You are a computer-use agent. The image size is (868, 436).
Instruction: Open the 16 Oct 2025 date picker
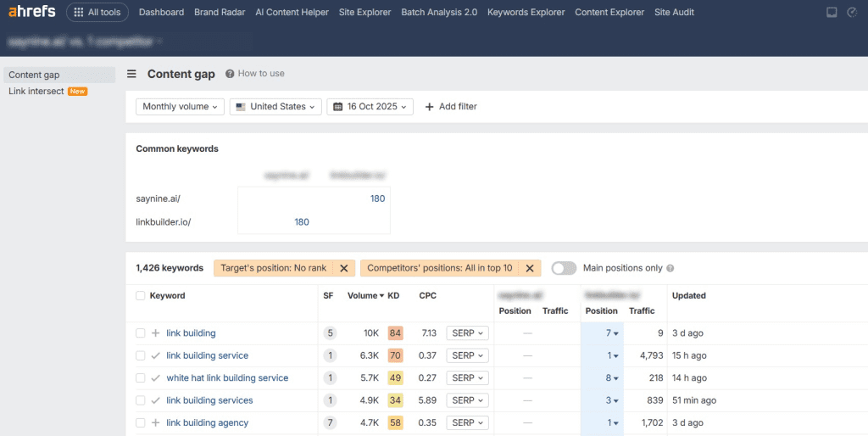(370, 106)
